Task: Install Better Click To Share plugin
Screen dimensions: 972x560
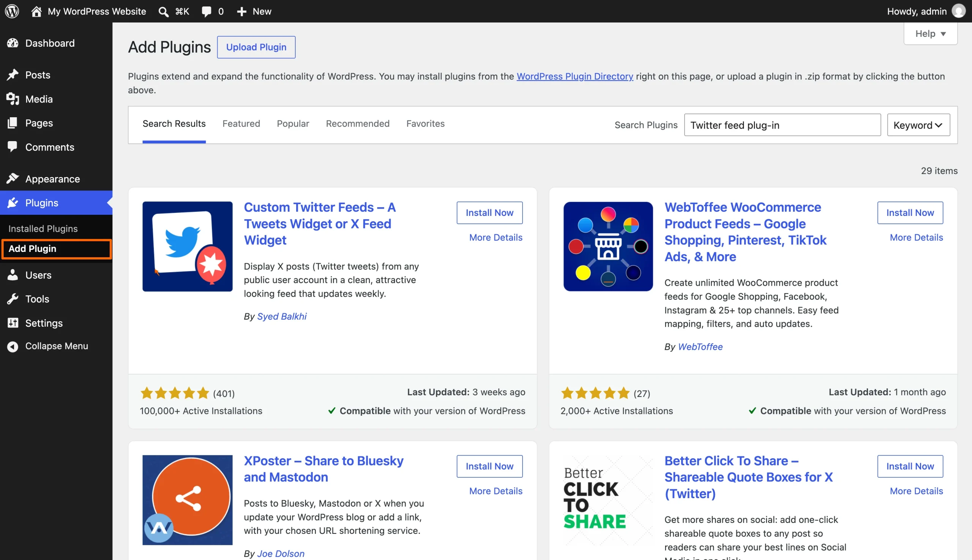Action: pos(910,466)
